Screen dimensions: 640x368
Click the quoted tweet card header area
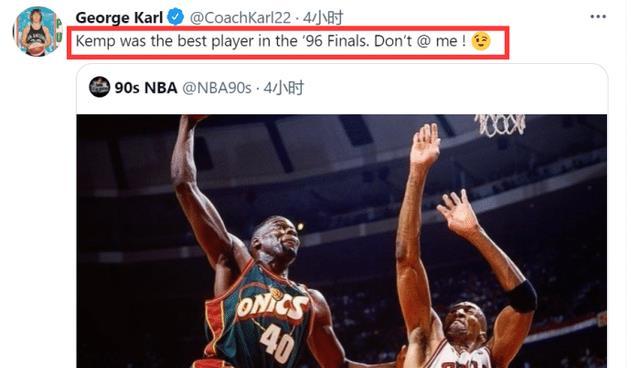(342, 89)
